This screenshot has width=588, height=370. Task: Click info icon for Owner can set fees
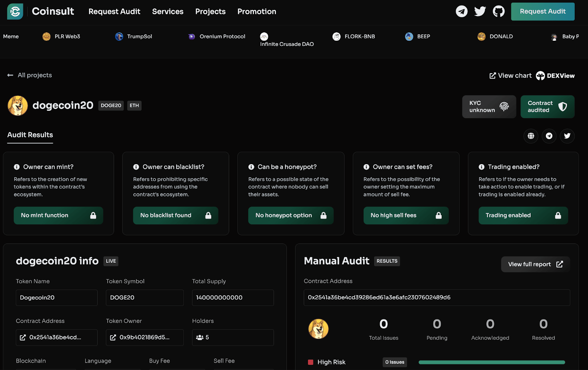coord(366,167)
